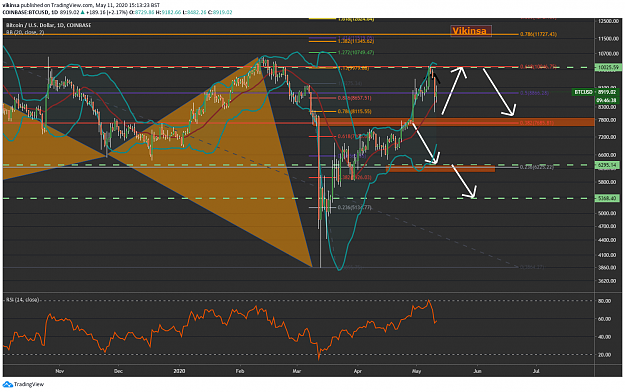The height and width of the screenshot is (392, 625).
Task: Click the 1.272(10749.47) Fibonacci label
Action: [356, 53]
